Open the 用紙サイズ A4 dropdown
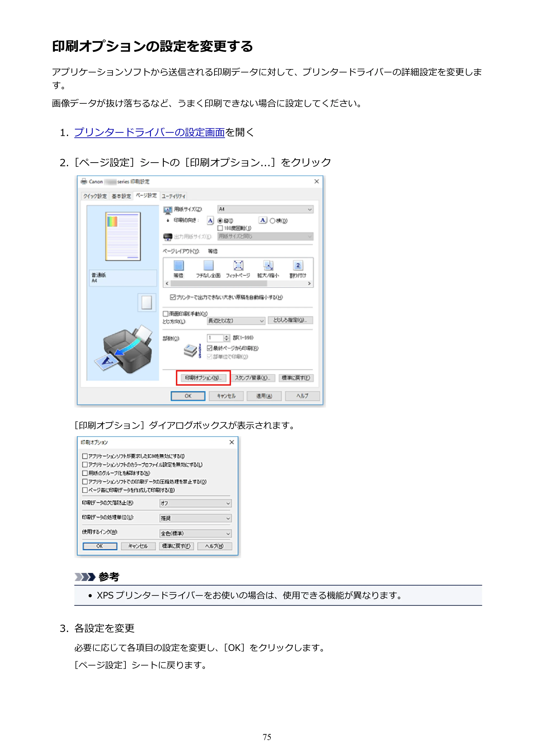Image resolution: width=534 pixels, height=756 pixels. tap(265, 210)
